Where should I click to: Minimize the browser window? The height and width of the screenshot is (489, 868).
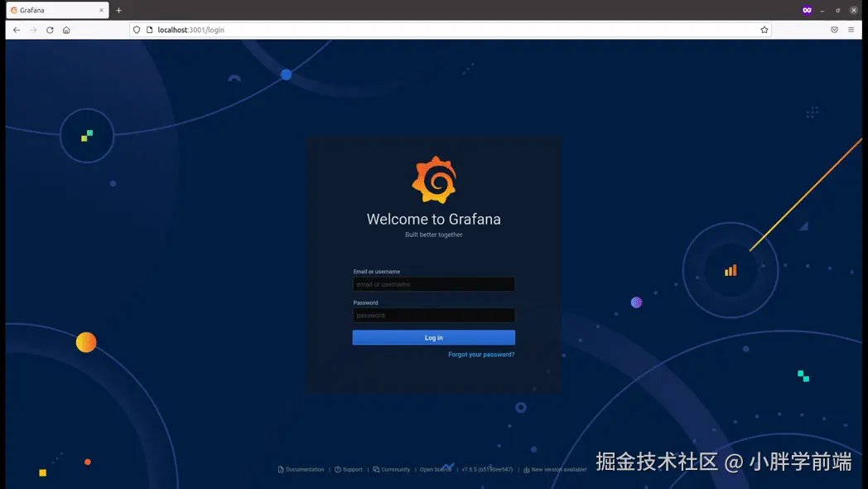(822, 11)
